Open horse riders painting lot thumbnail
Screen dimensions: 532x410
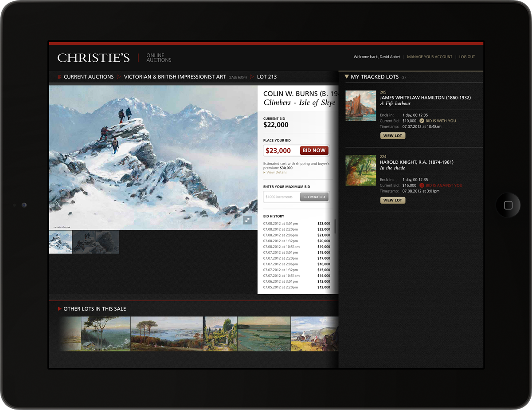click(314, 334)
